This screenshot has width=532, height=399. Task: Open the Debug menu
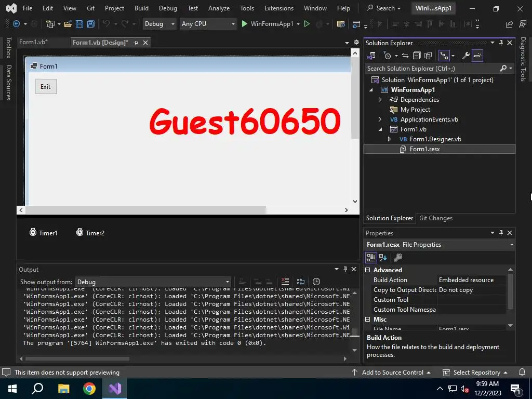click(168, 8)
